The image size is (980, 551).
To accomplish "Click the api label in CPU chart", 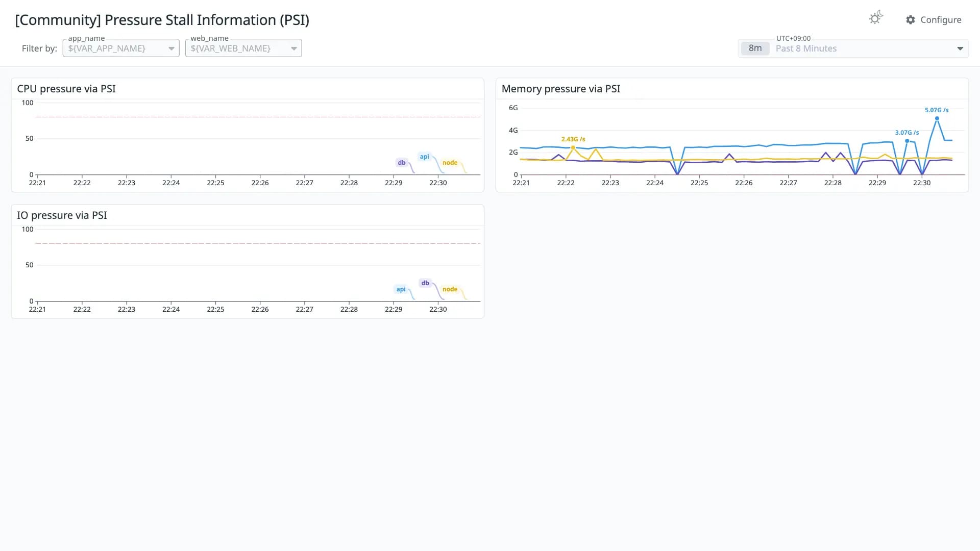I will pos(424,157).
